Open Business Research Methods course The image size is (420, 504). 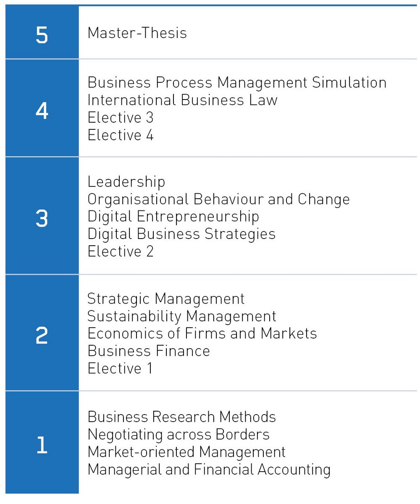[181, 417]
